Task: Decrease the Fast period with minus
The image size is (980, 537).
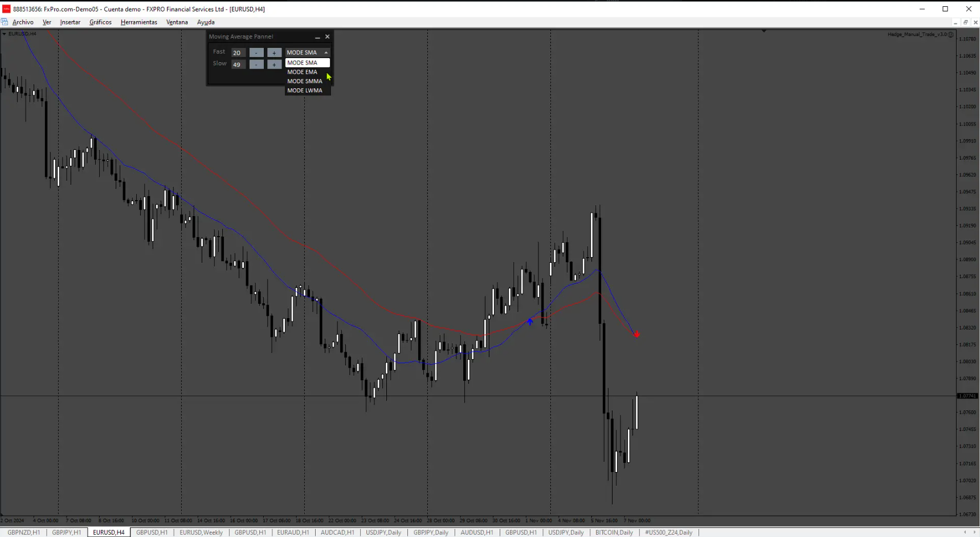Action: [x=256, y=52]
